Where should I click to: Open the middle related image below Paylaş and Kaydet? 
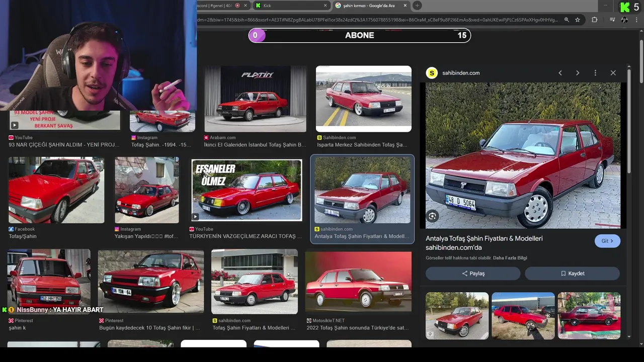click(x=523, y=316)
